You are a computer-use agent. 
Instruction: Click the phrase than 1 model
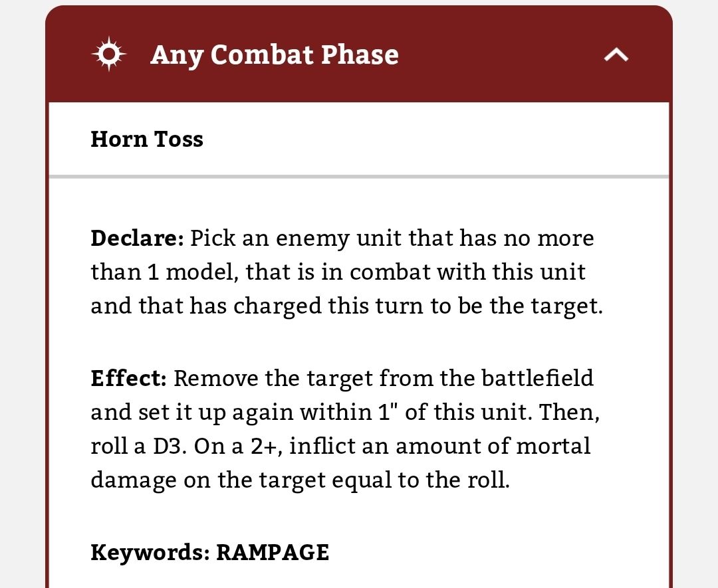[164, 272]
